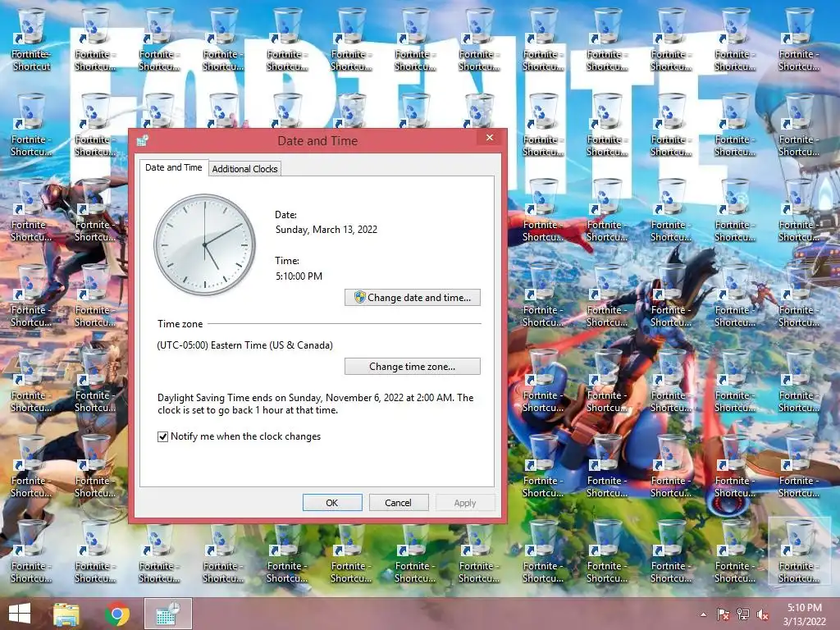Click the Daylight Saving Time notice text

tap(316, 404)
